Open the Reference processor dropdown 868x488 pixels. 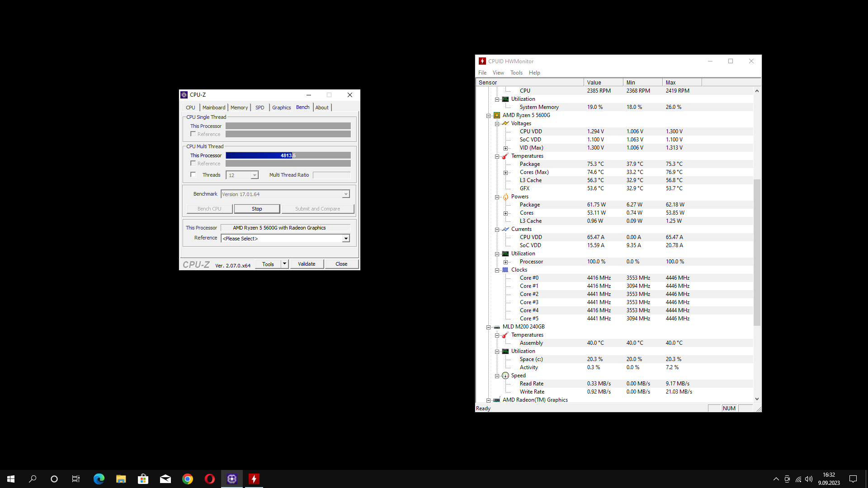pyautogui.click(x=346, y=239)
